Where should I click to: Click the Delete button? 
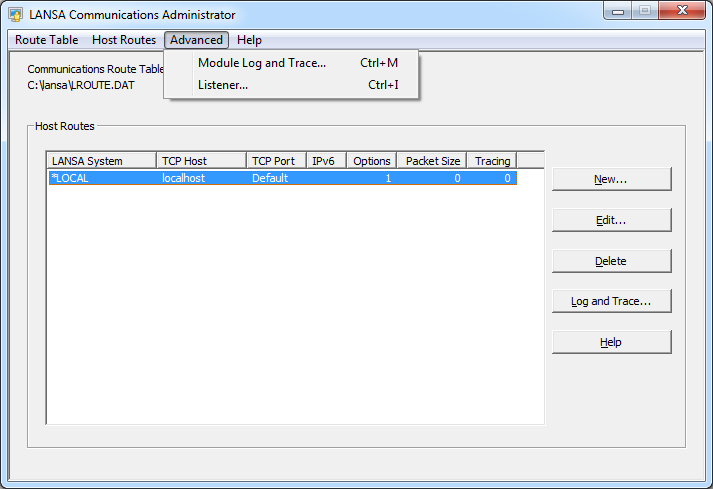[612, 261]
